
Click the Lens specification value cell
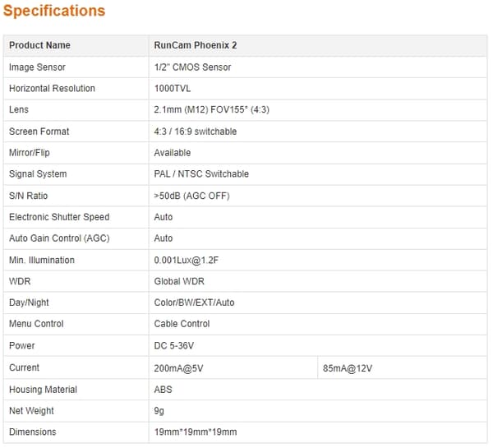(318, 110)
